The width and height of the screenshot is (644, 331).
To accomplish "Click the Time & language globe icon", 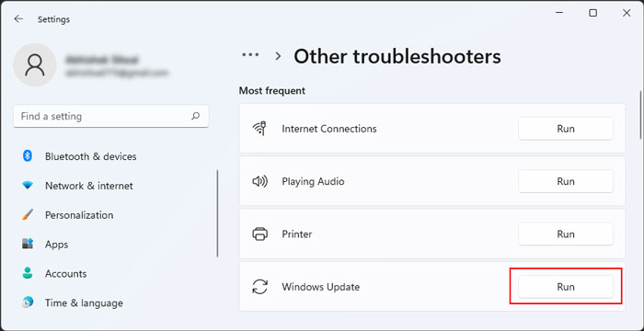I will click(x=28, y=302).
